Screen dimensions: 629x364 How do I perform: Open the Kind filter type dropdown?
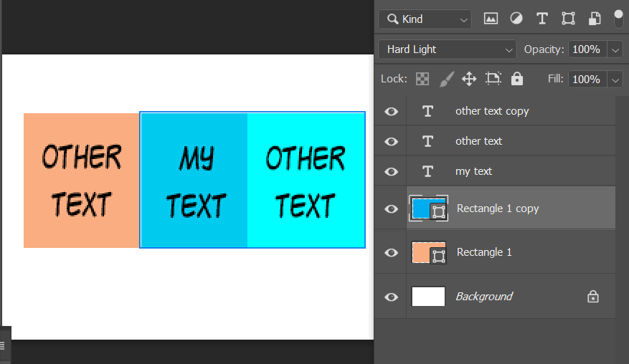coord(425,19)
